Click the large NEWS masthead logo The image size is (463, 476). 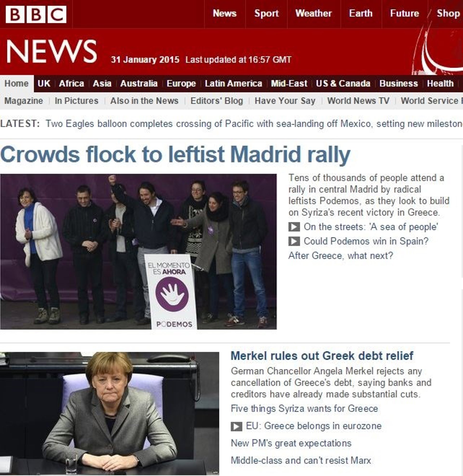(52, 52)
